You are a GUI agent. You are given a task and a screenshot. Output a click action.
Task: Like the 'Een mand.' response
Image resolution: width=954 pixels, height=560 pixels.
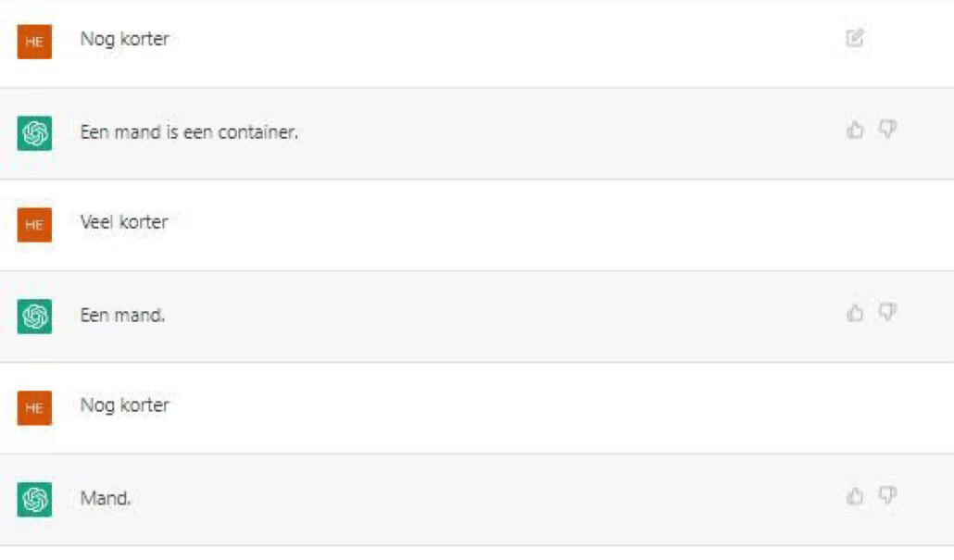pos(855,314)
